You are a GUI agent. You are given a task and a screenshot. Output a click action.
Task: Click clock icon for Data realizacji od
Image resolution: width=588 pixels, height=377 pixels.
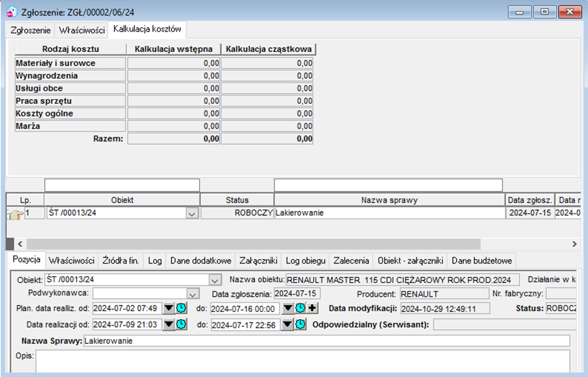click(x=181, y=324)
